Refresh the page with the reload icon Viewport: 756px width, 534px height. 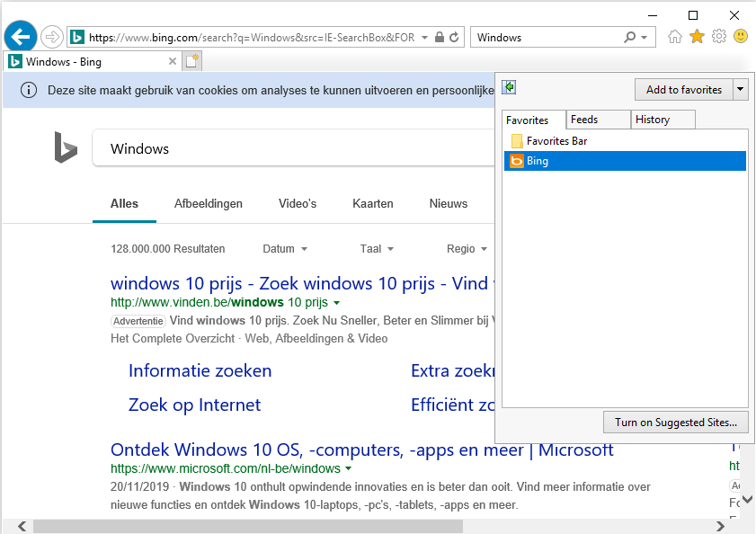454,37
